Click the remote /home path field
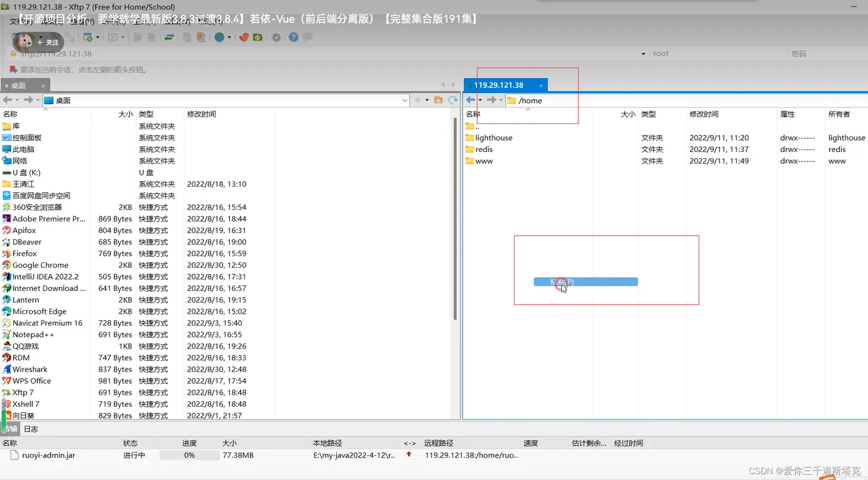868x480 pixels. pyautogui.click(x=687, y=100)
